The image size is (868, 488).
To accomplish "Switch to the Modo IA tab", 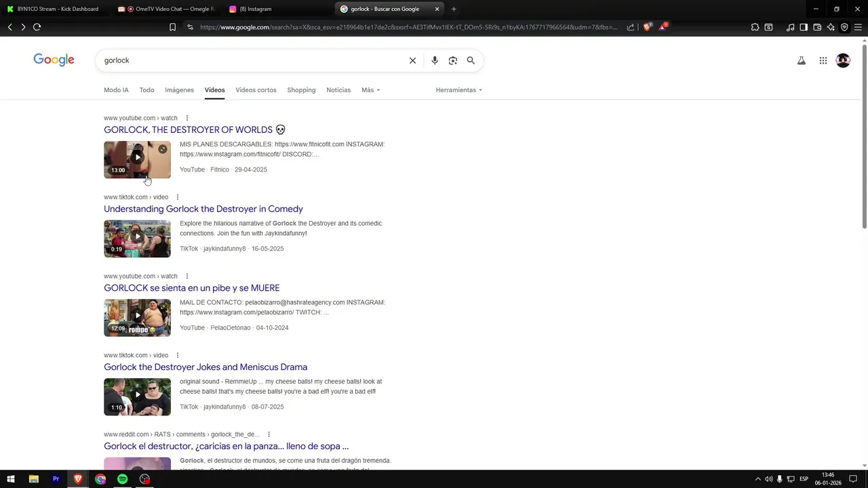I will pos(116,90).
